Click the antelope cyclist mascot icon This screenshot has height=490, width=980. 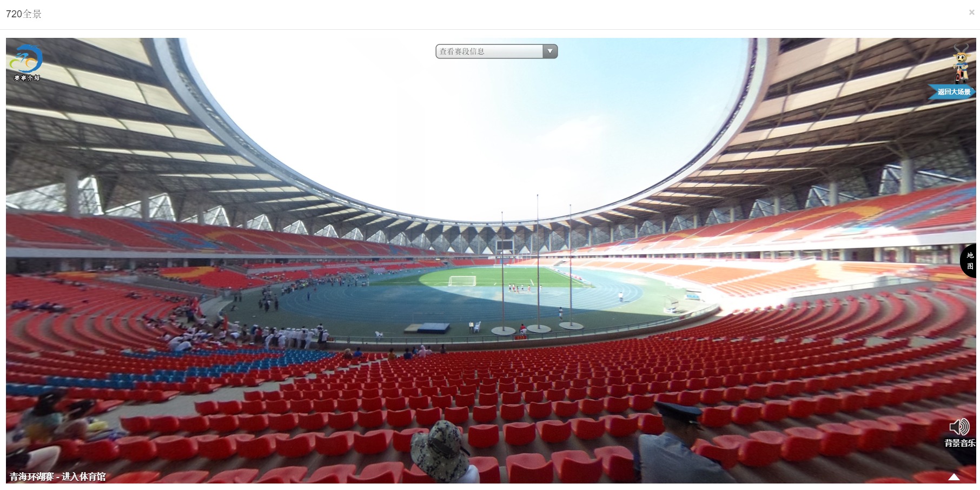coord(961,64)
